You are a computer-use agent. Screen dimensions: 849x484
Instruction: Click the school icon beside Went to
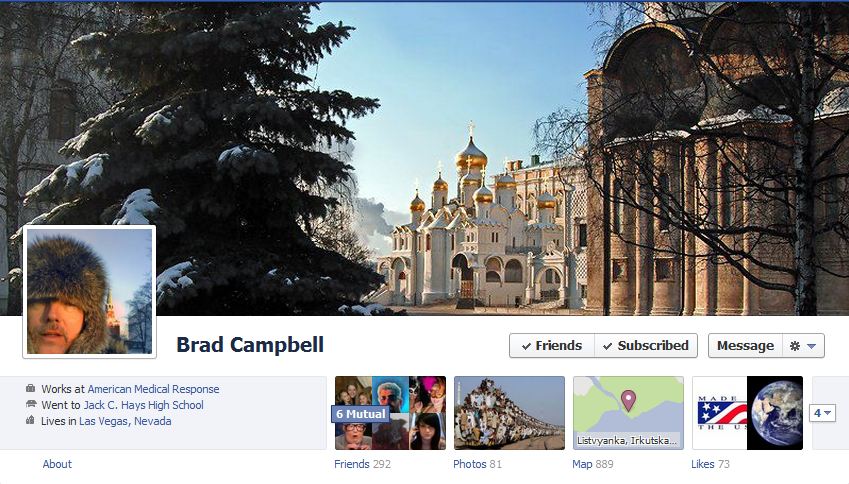pyautogui.click(x=31, y=404)
